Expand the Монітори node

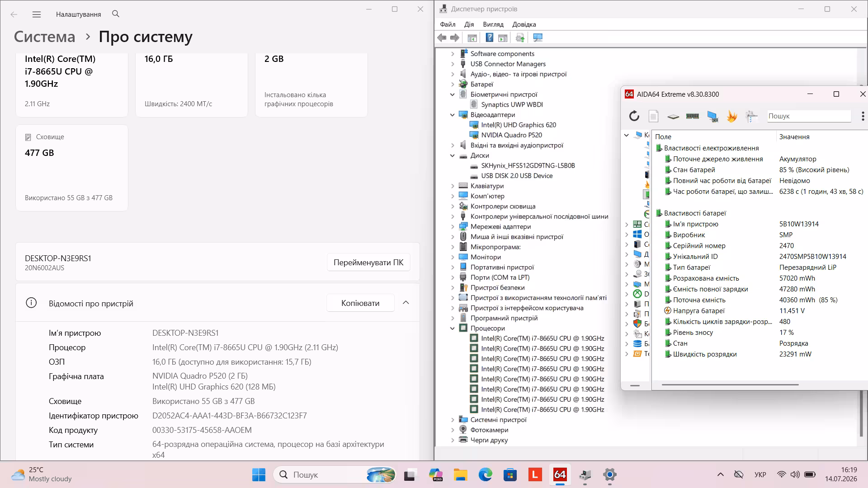(x=453, y=258)
